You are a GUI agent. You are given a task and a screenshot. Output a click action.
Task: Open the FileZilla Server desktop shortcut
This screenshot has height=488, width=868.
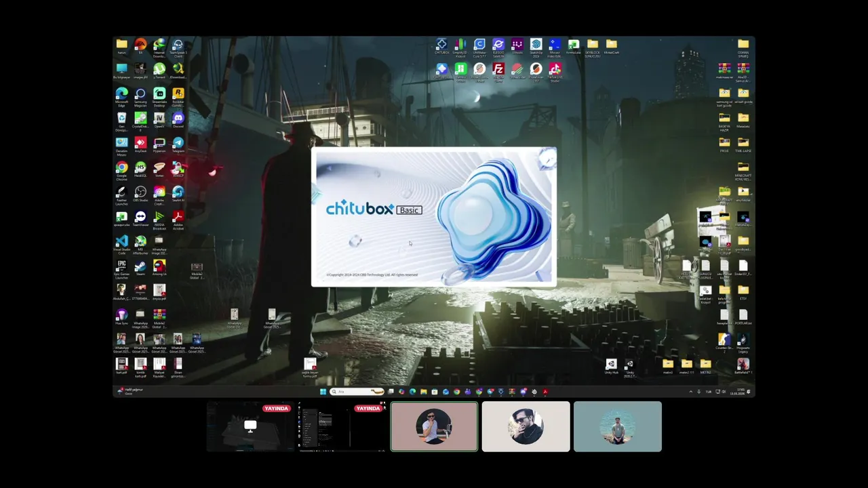click(498, 72)
